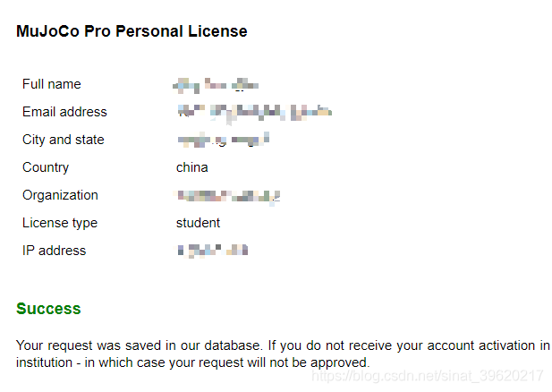Click the green Success heading
This screenshot has height=392, width=552.
[48, 309]
